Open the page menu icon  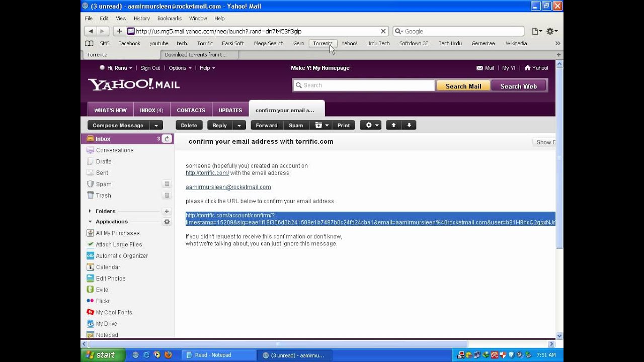537,31
